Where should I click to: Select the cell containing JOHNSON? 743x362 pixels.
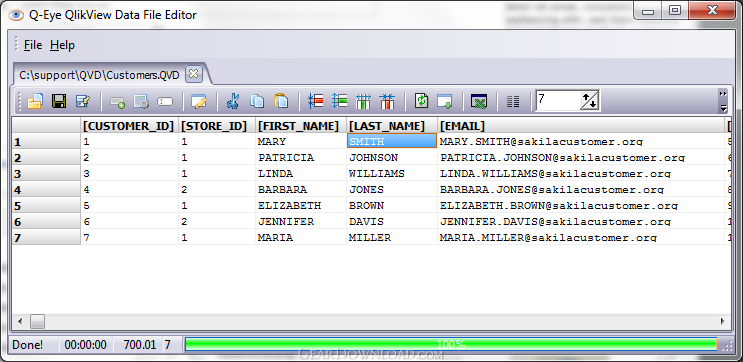pos(392,157)
